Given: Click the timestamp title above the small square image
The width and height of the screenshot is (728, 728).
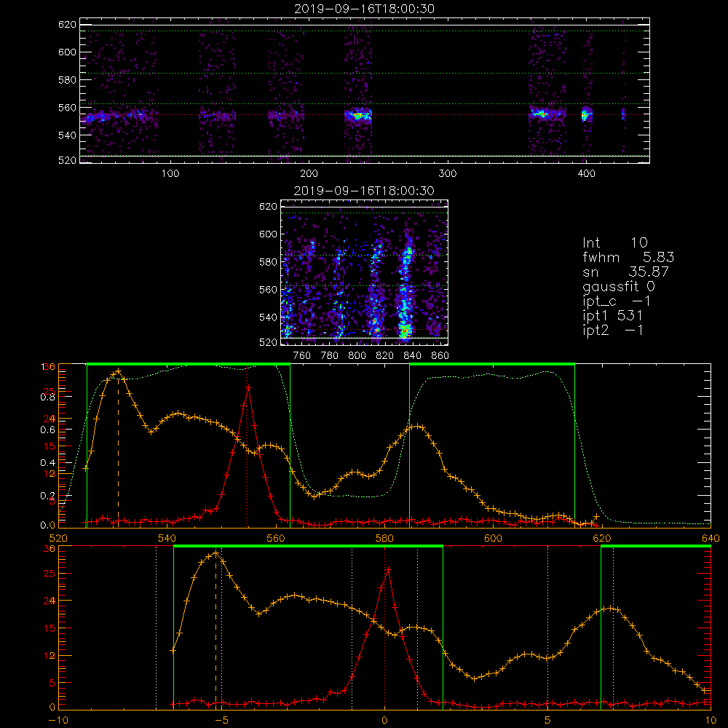Looking at the screenshot, I should click(365, 191).
